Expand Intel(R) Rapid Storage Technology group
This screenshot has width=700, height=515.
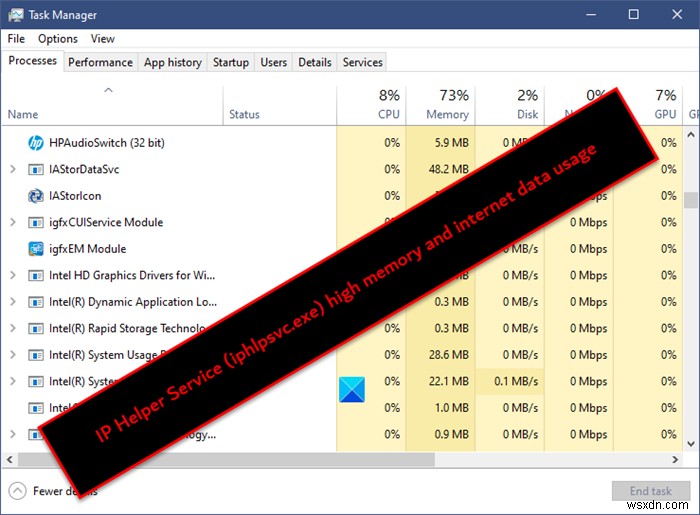point(12,328)
